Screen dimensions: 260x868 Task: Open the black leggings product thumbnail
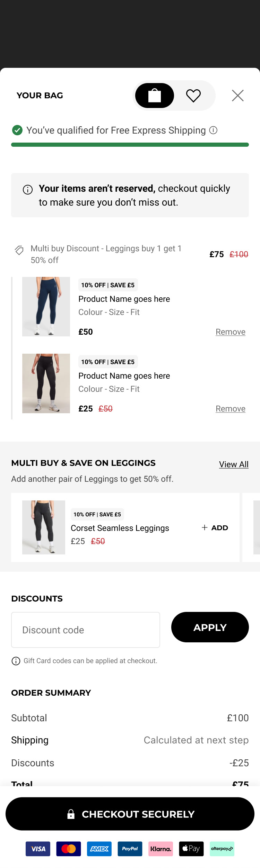(46, 383)
